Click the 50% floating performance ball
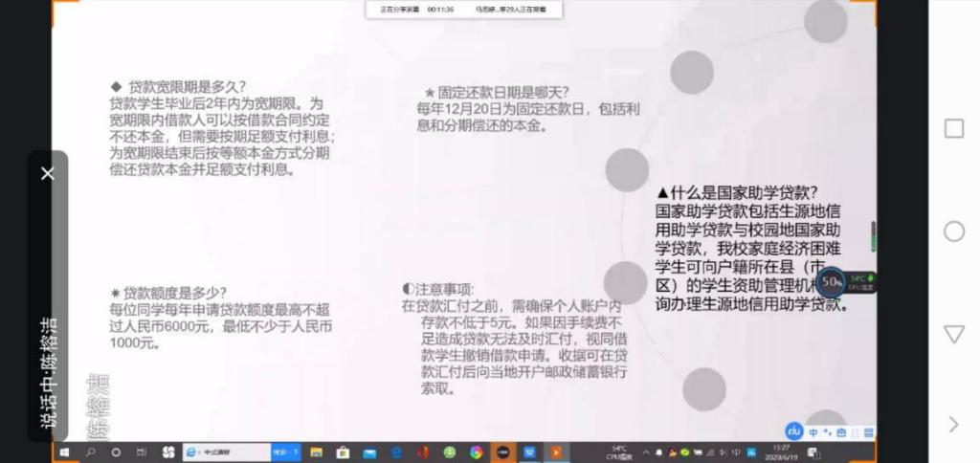Image resolution: width=980 pixels, height=463 pixels. pyautogui.click(x=831, y=282)
